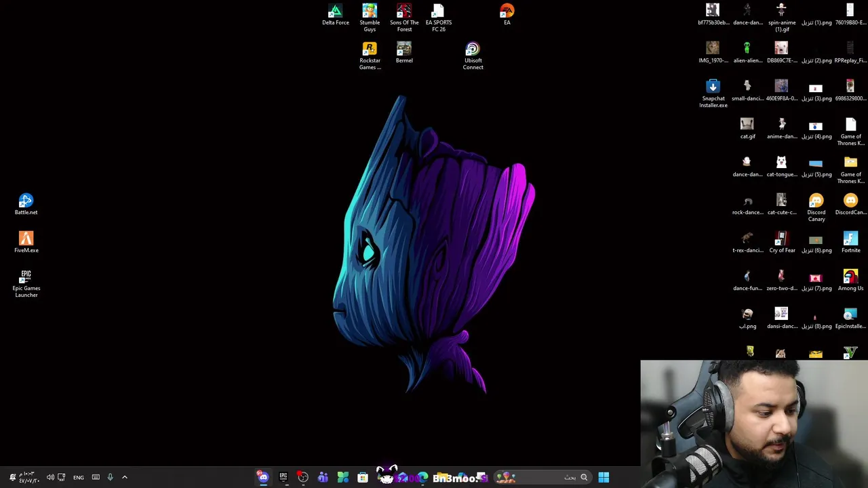Select the spin-anime (1).gif file
This screenshot has width=868, height=488.
782,18
